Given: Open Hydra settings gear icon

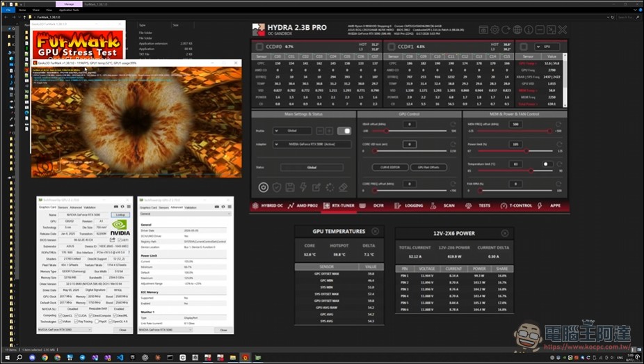Looking at the screenshot, I should pos(495,30).
